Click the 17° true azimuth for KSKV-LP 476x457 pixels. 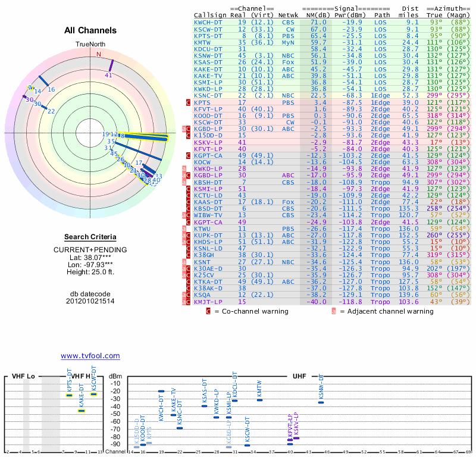pos(436,142)
